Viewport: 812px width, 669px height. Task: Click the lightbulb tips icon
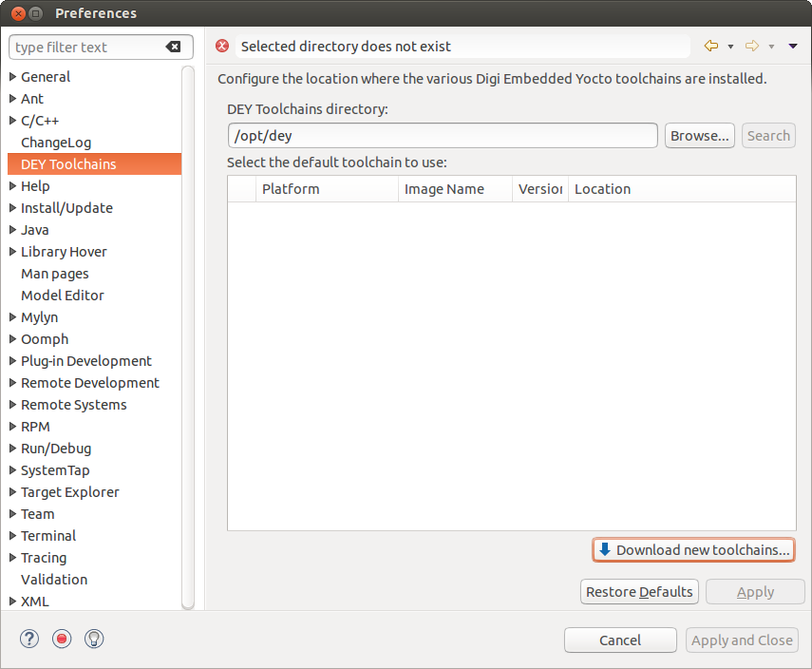pyautogui.click(x=94, y=640)
